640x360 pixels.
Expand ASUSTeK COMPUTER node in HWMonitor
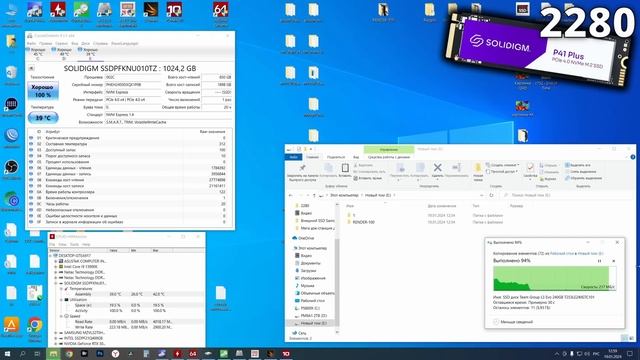(x=56, y=261)
